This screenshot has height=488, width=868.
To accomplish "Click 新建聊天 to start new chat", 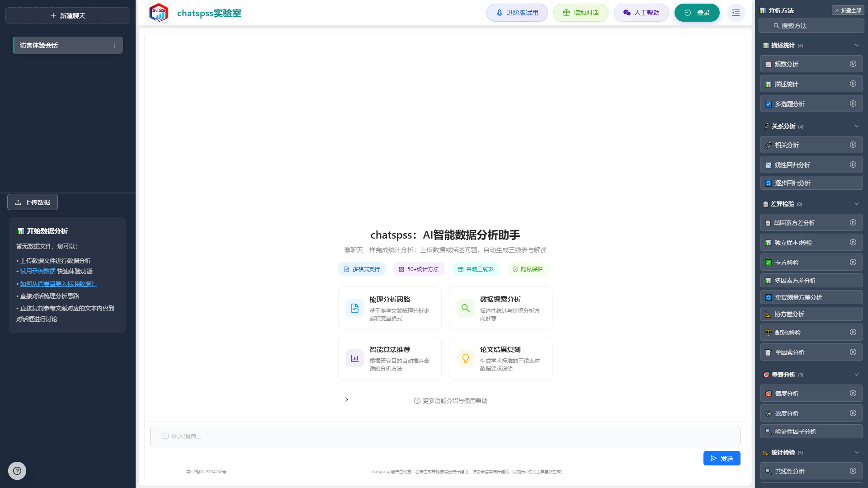I will pos(68,15).
